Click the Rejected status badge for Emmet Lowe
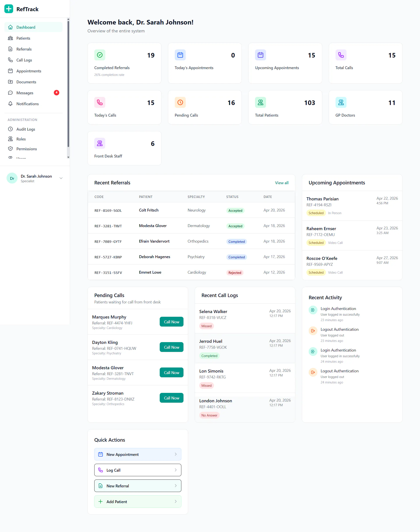This screenshot has height=532, width=420. 234,273
